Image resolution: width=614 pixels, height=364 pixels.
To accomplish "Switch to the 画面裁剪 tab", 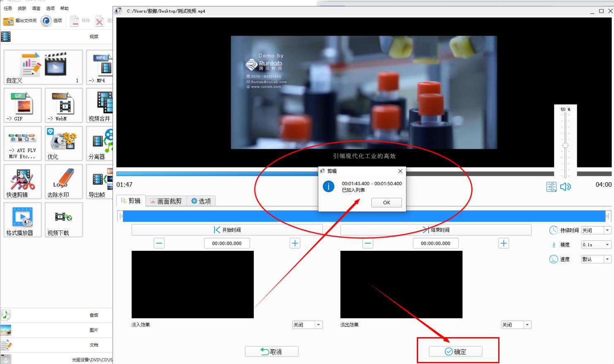I will point(166,201).
